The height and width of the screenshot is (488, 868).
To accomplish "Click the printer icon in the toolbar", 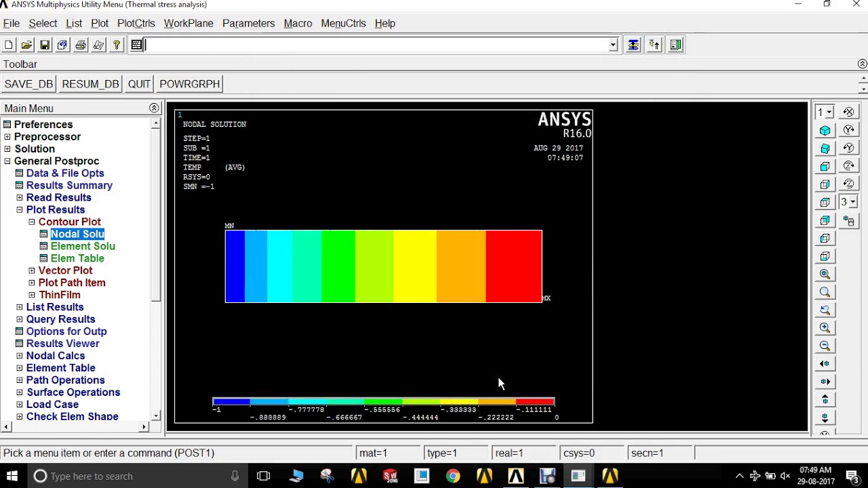I will [81, 45].
